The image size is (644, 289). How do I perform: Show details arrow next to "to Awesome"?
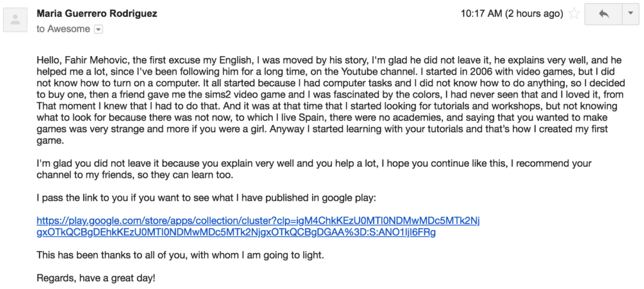(x=98, y=29)
